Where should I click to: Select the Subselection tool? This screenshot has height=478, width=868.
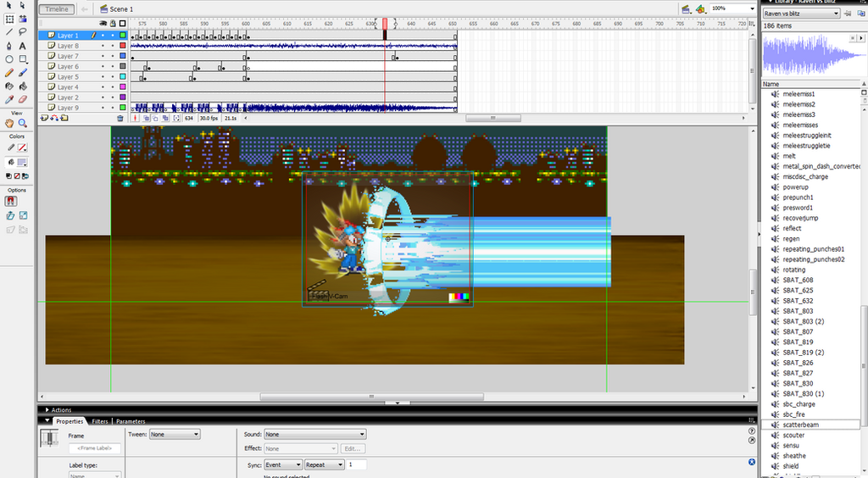tap(23, 6)
